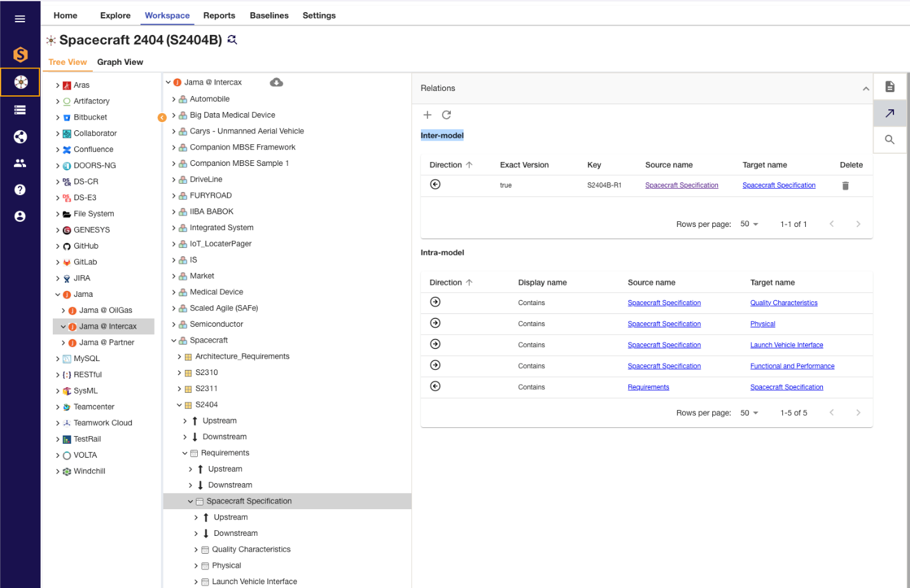910x588 pixels.
Task: Expand the S2310 node
Action: point(179,373)
